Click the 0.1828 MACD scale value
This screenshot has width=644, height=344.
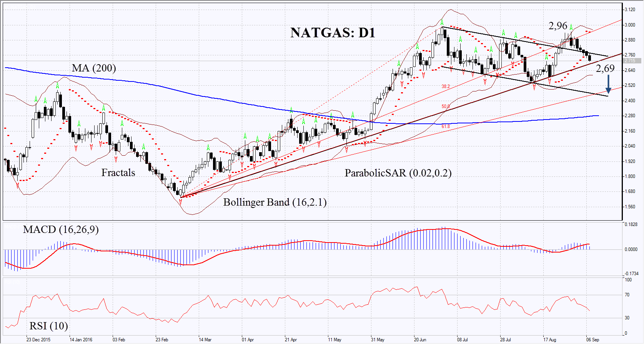point(631,224)
